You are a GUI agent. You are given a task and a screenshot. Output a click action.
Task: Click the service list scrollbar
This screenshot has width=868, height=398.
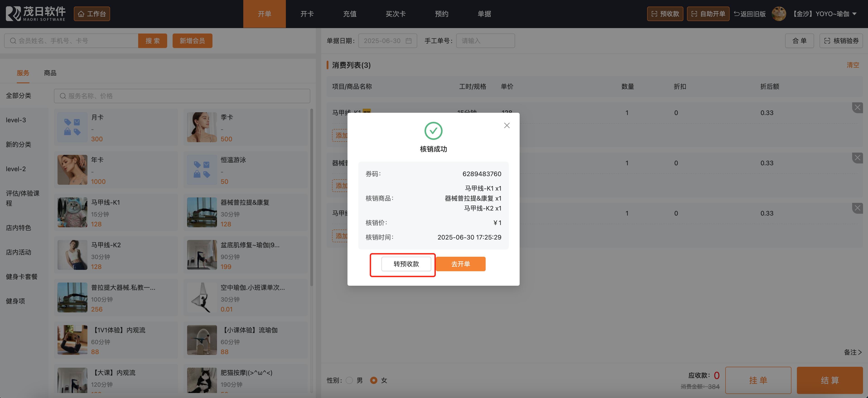click(311, 197)
